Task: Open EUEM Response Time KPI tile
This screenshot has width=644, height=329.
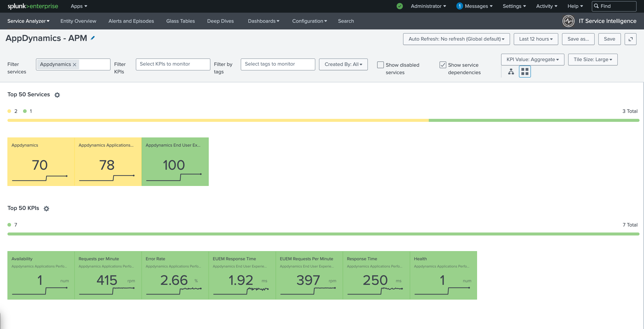Action: click(242, 275)
